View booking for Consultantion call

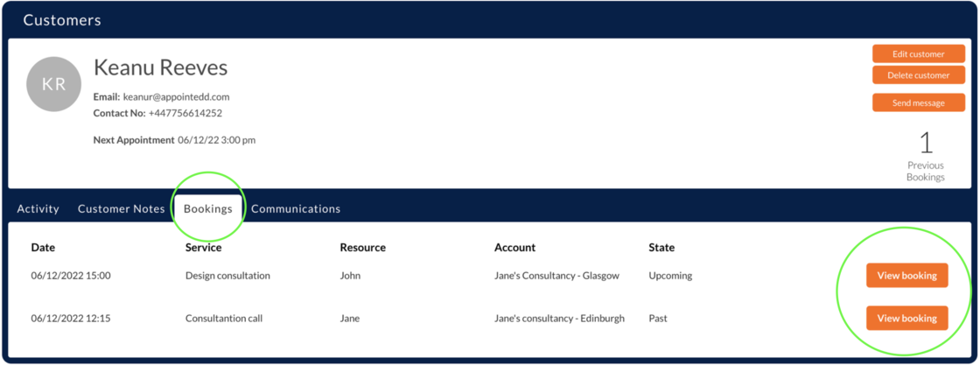coord(906,319)
